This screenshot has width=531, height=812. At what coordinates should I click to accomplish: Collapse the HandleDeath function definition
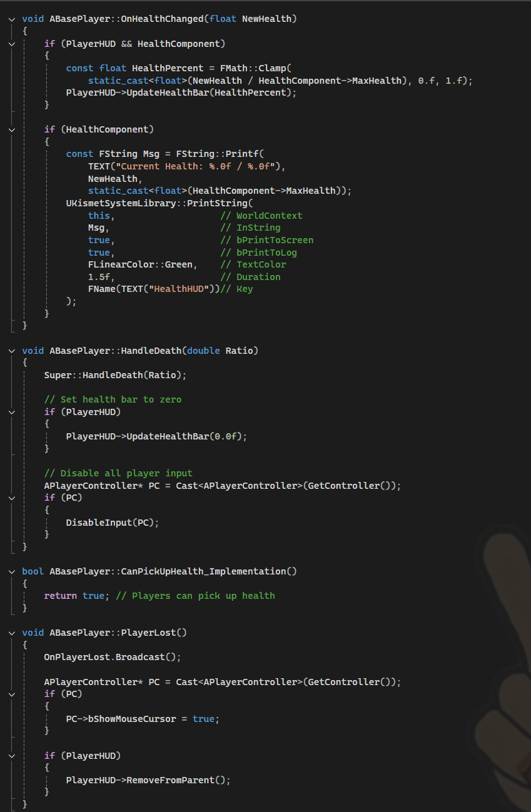(x=12, y=351)
